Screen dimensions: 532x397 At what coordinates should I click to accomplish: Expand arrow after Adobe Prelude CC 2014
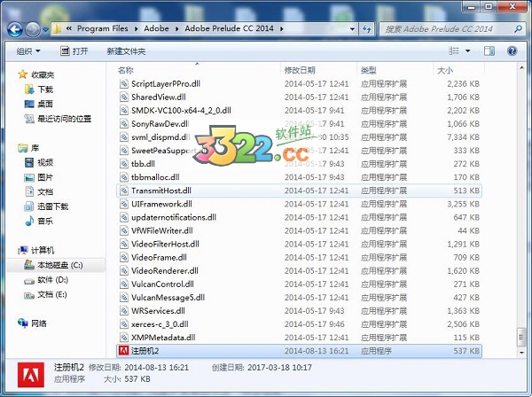282,29
